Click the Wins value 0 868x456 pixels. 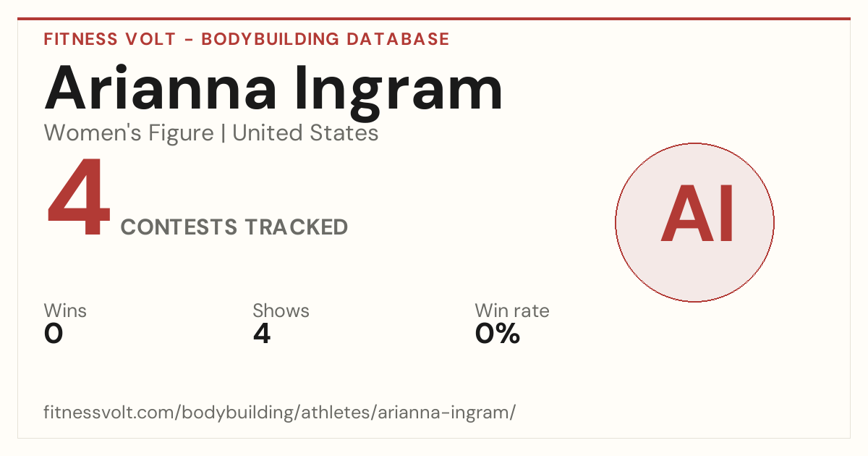[x=54, y=334]
